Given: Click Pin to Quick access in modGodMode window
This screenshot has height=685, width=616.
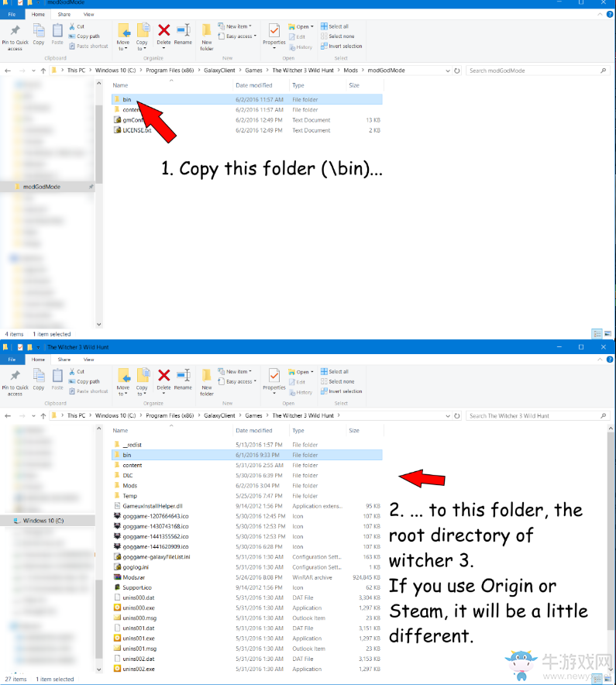Looking at the screenshot, I should [x=15, y=37].
